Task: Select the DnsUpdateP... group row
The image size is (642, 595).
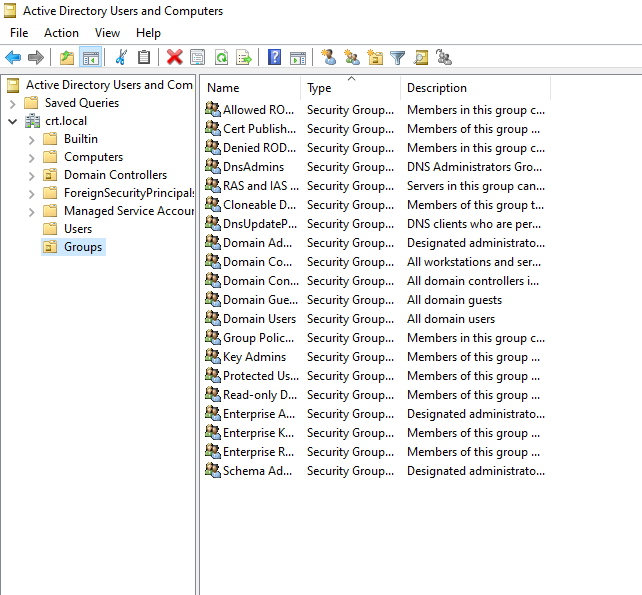Action: pyautogui.click(x=375, y=224)
